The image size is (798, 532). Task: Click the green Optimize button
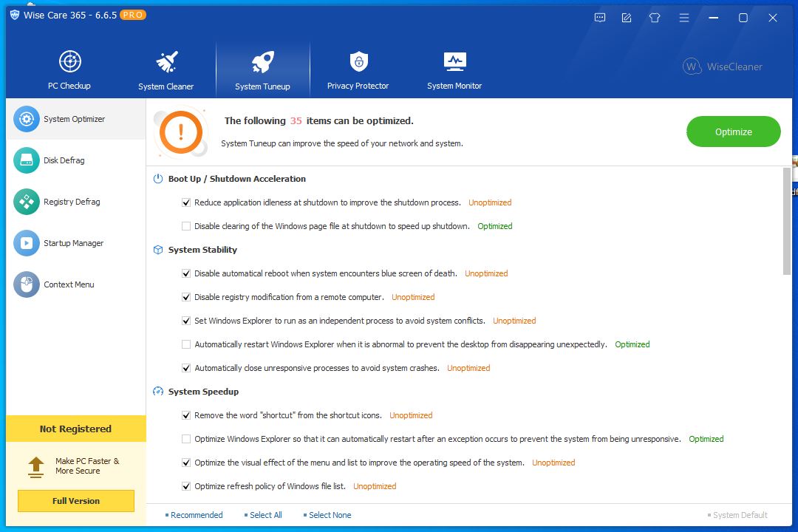pyautogui.click(x=734, y=132)
